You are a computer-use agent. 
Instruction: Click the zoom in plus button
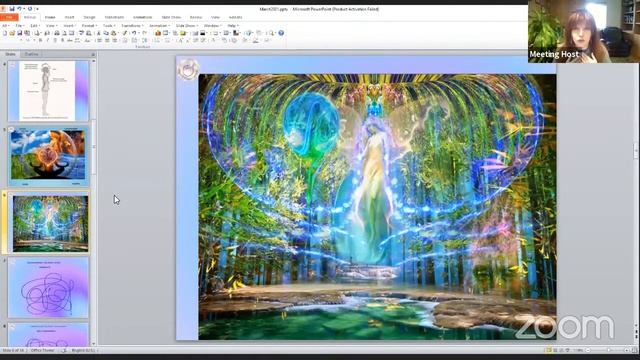point(627,350)
